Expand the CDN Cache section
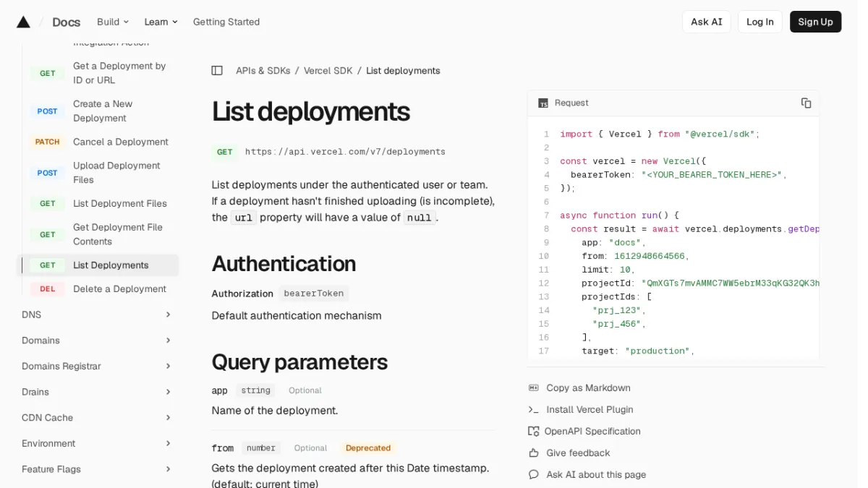The height and width of the screenshot is (488, 868). 97,418
